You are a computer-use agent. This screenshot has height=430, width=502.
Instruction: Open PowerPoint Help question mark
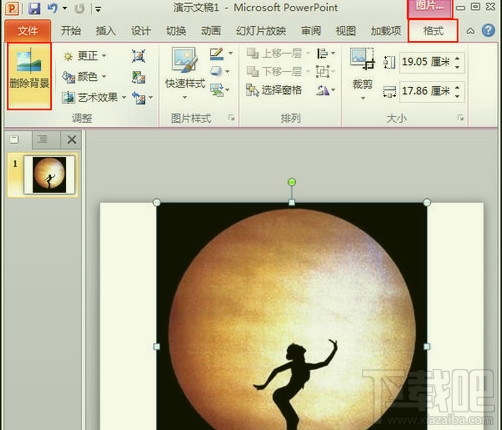(488, 31)
